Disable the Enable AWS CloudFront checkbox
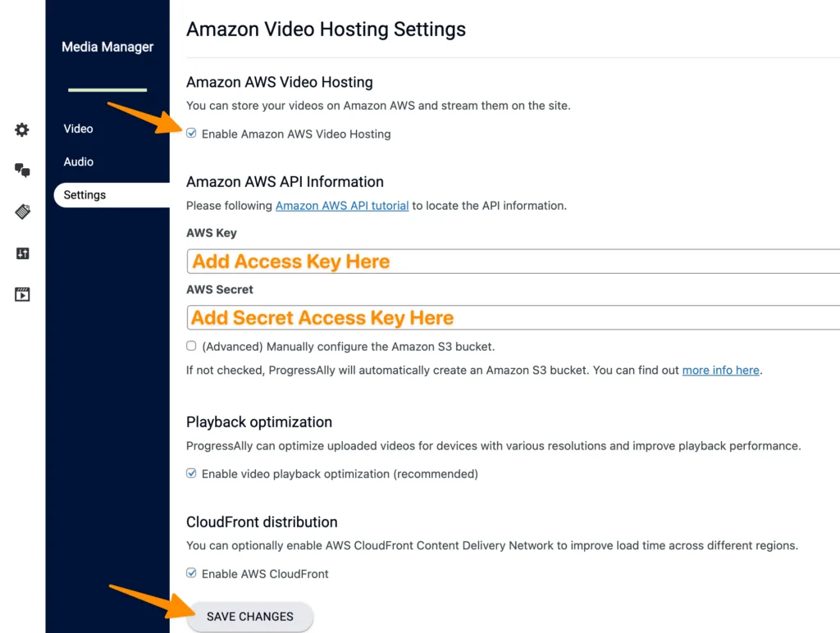This screenshot has height=633, width=840. tap(191, 573)
